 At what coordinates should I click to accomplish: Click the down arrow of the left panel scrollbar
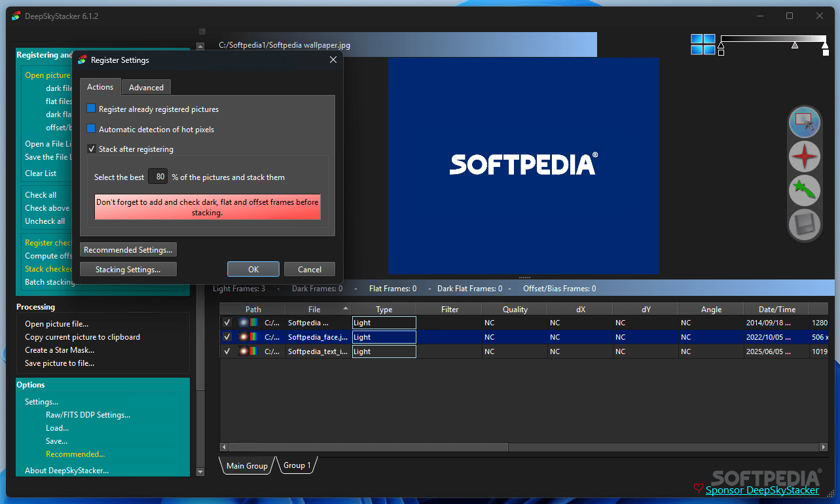(201, 471)
